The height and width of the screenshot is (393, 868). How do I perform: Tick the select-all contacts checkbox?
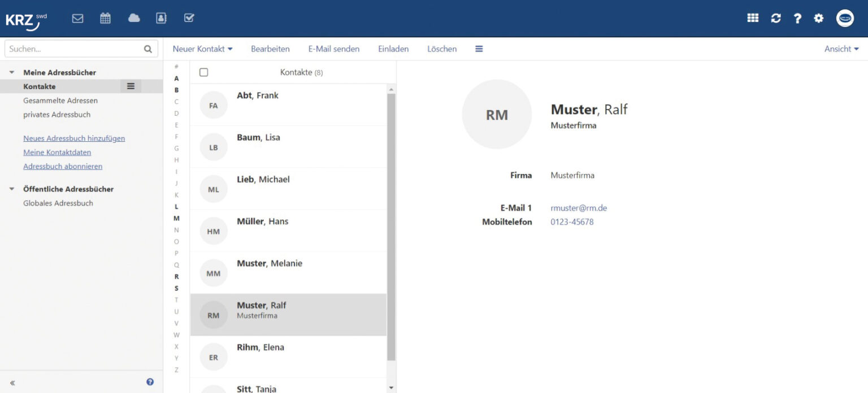click(204, 72)
